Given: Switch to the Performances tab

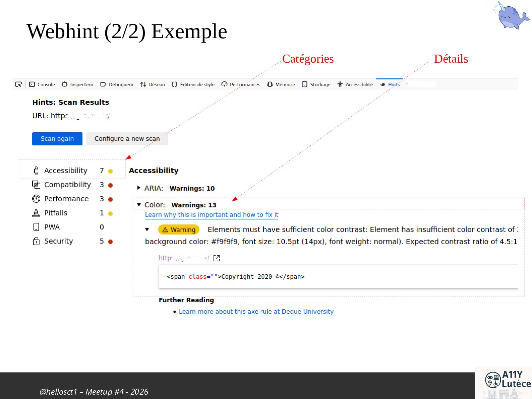Looking at the screenshot, I should pyautogui.click(x=241, y=84).
